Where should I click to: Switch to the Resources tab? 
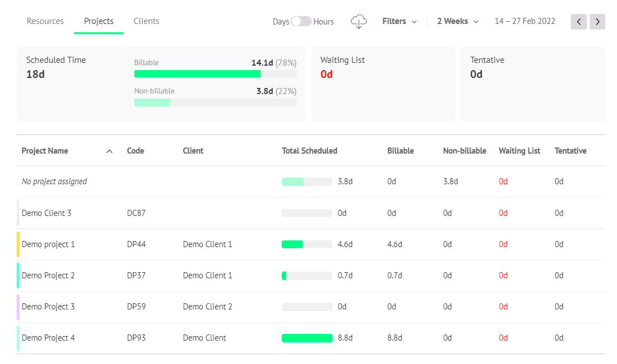(x=45, y=21)
